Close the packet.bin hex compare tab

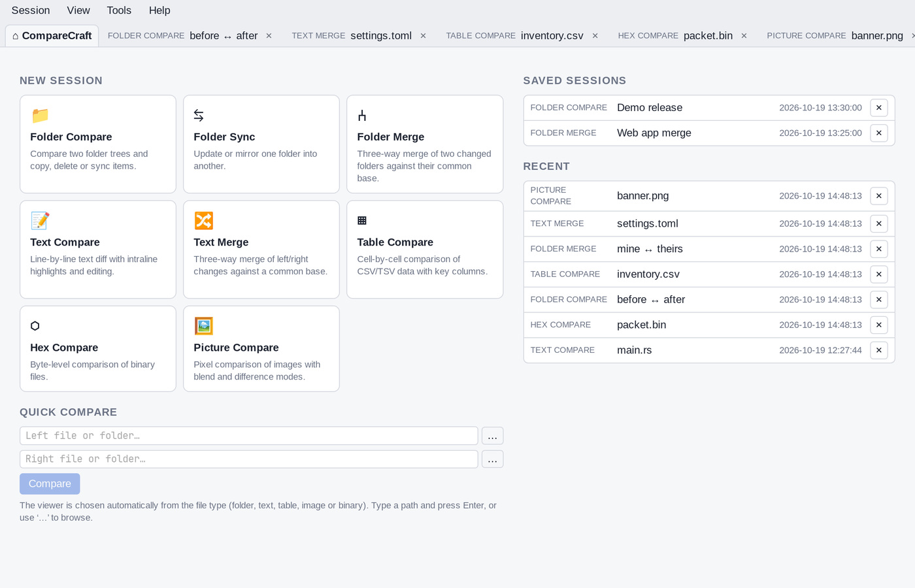pyautogui.click(x=744, y=36)
